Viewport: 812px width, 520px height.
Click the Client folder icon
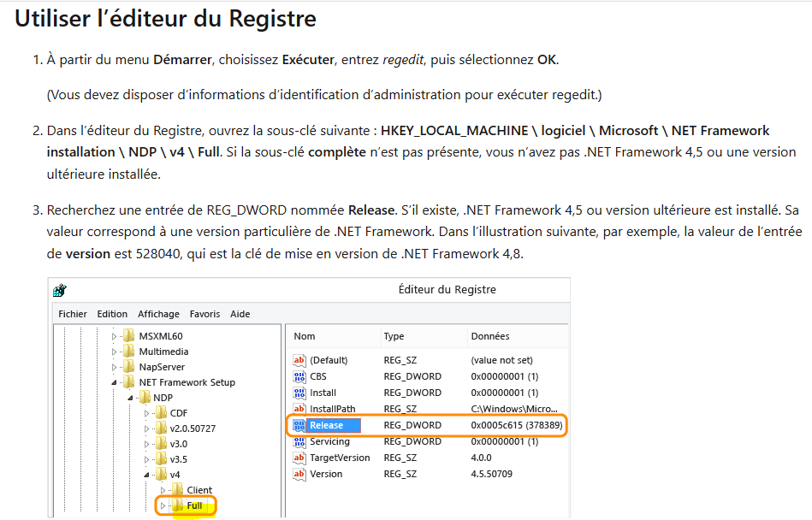click(178, 489)
